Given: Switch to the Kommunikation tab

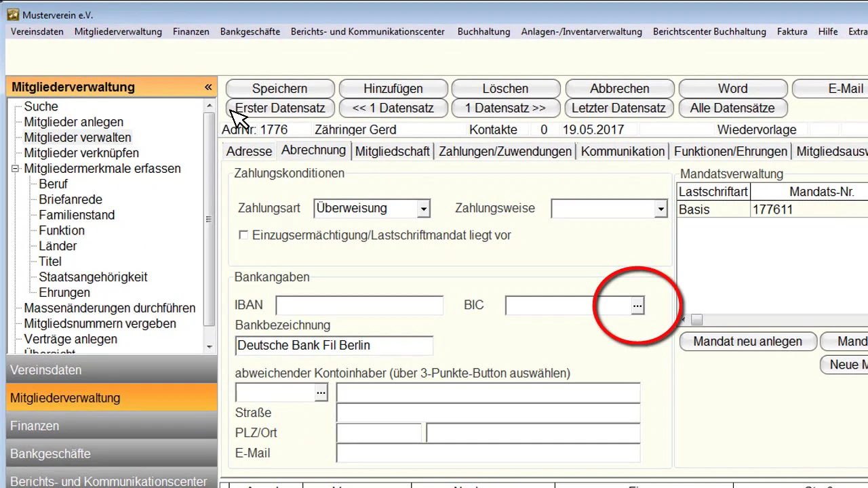Looking at the screenshot, I should point(623,151).
